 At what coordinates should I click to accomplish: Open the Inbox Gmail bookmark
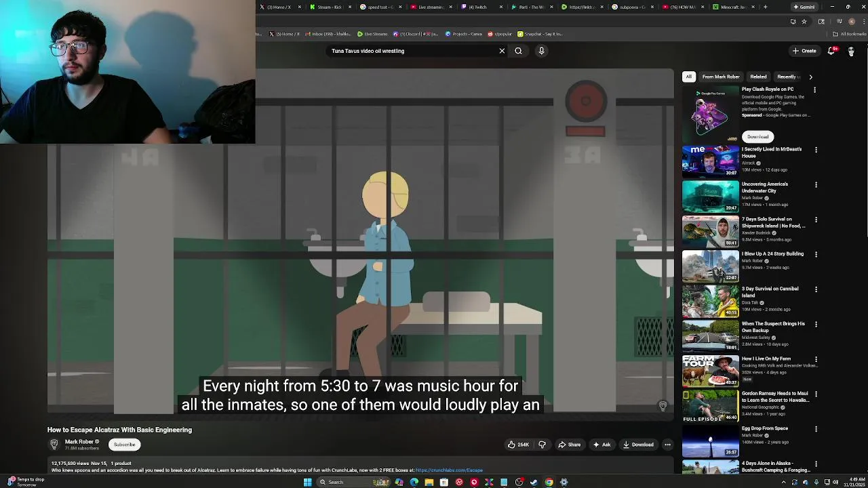tap(328, 34)
